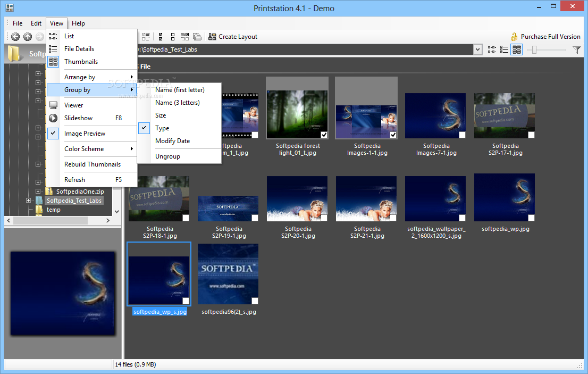The height and width of the screenshot is (374, 588).
Task: Select the temp folder in the tree
Action: pos(53,210)
